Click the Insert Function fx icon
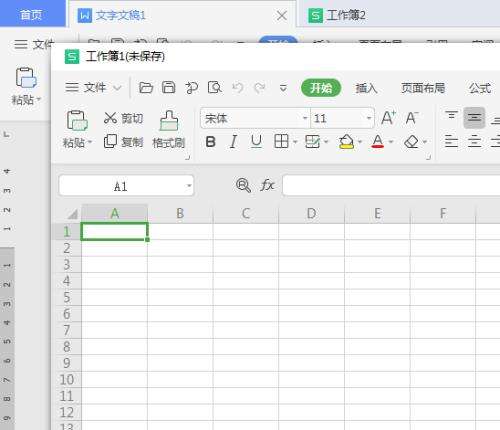The image size is (500, 430). (267, 185)
